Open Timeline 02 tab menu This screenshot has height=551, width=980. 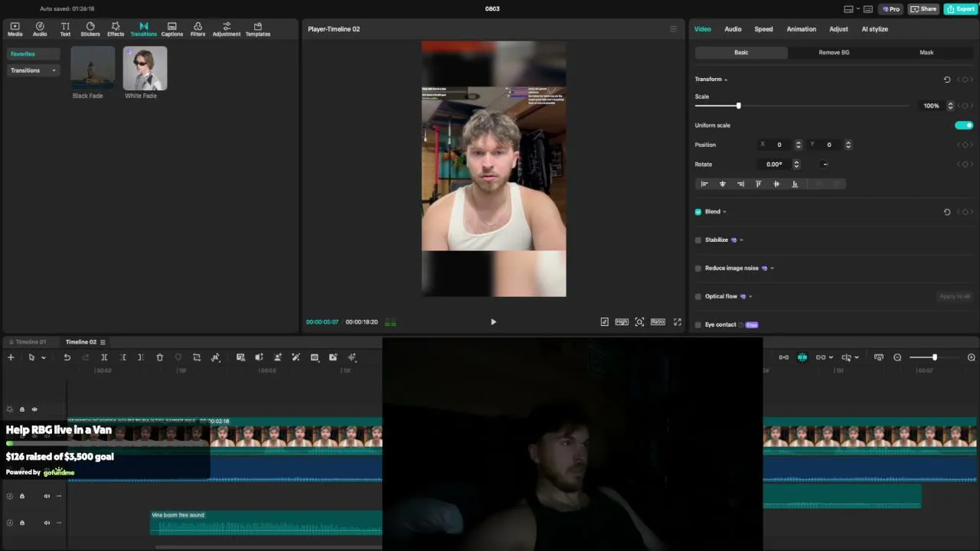pos(103,342)
